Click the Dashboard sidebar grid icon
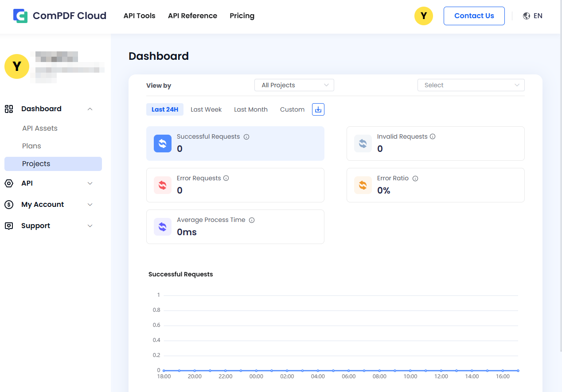The width and height of the screenshot is (562, 392). [9, 109]
